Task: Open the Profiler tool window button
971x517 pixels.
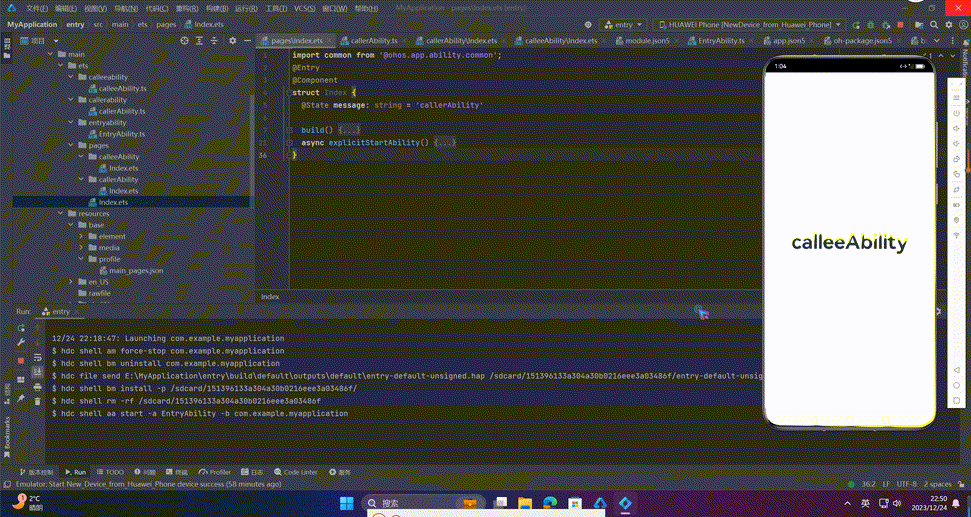Action: pyautogui.click(x=215, y=472)
